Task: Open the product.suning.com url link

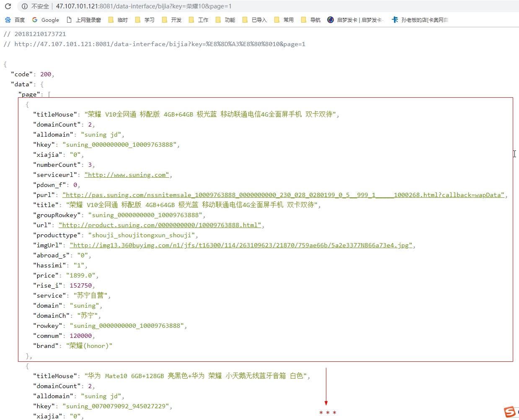Action: tap(160, 225)
